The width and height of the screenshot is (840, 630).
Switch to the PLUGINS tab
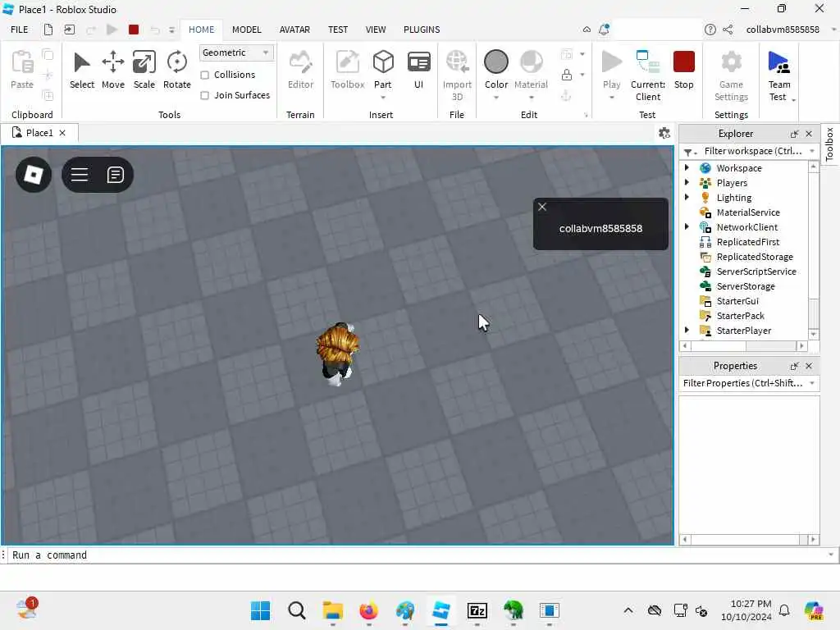tap(422, 30)
